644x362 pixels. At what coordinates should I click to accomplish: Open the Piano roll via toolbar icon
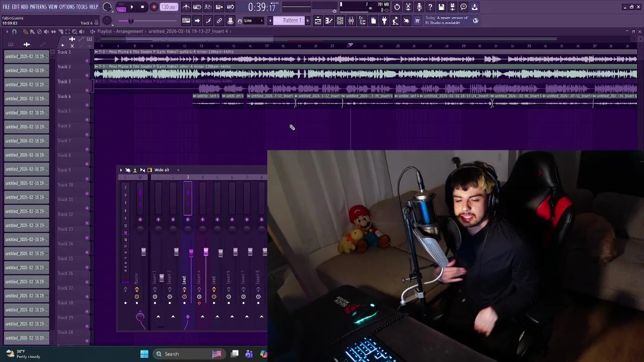(x=329, y=21)
